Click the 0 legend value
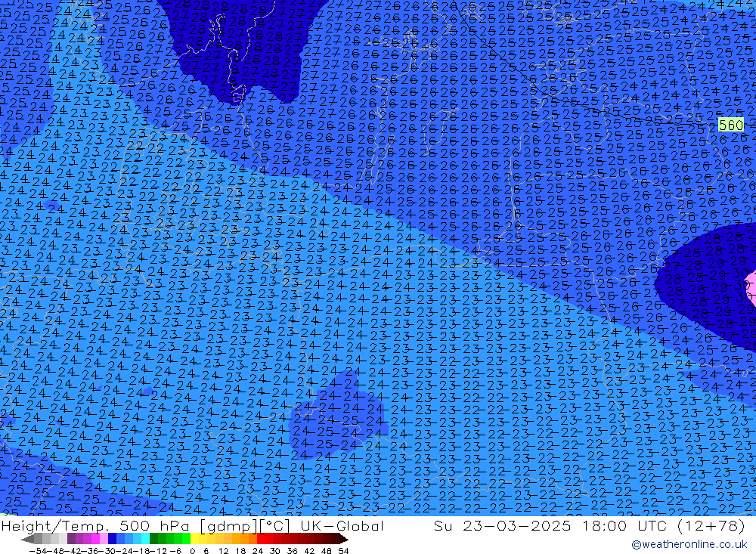756x554 pixels. [192, 551]
